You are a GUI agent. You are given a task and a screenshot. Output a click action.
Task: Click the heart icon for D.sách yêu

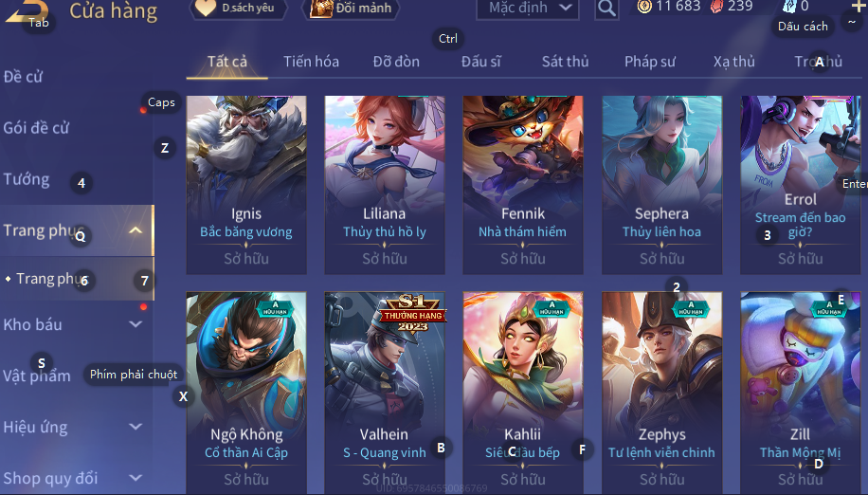(206, 8)
